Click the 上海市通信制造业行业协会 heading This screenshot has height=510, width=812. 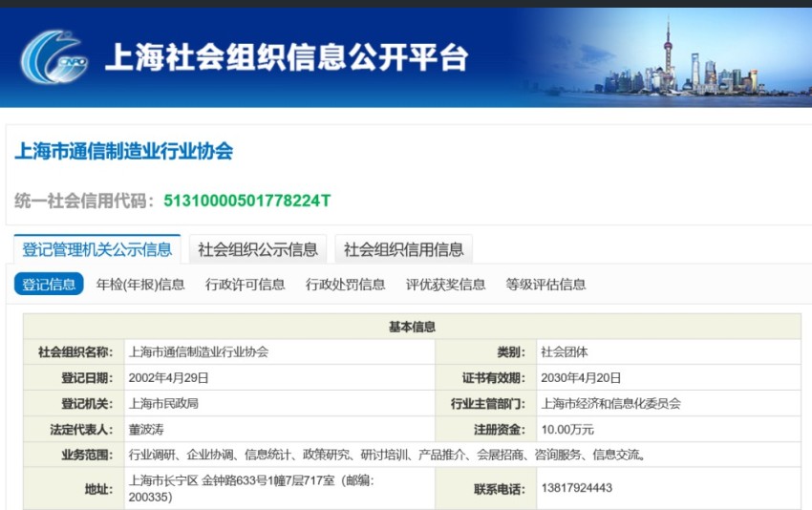124,151
